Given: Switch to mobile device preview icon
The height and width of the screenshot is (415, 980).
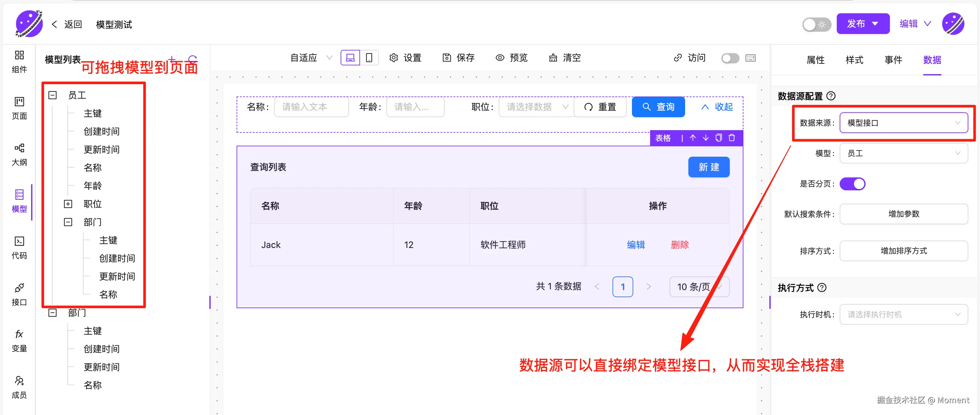Looking at the screenshot, I should (x=369, y=58).
